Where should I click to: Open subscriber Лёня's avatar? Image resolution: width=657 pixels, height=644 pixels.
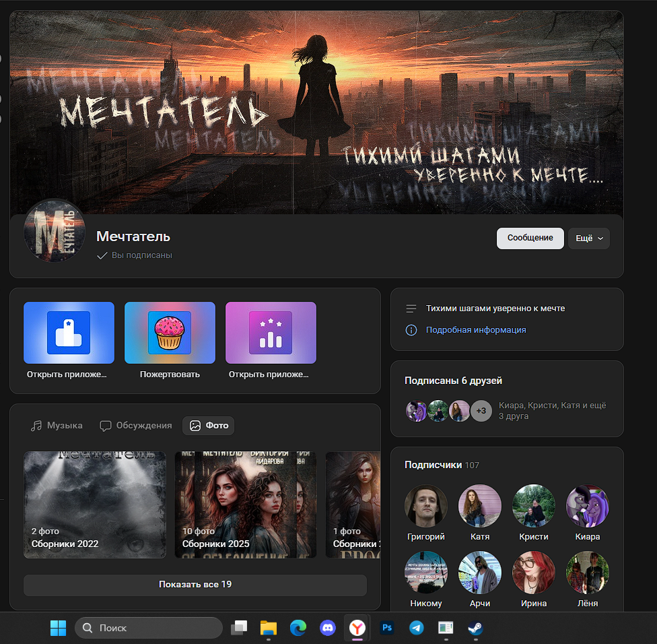pos(588,573)
